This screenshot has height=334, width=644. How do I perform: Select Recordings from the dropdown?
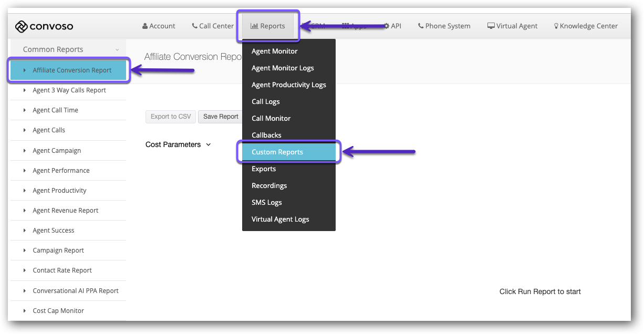pyautogui.click(x=289, y=185)
